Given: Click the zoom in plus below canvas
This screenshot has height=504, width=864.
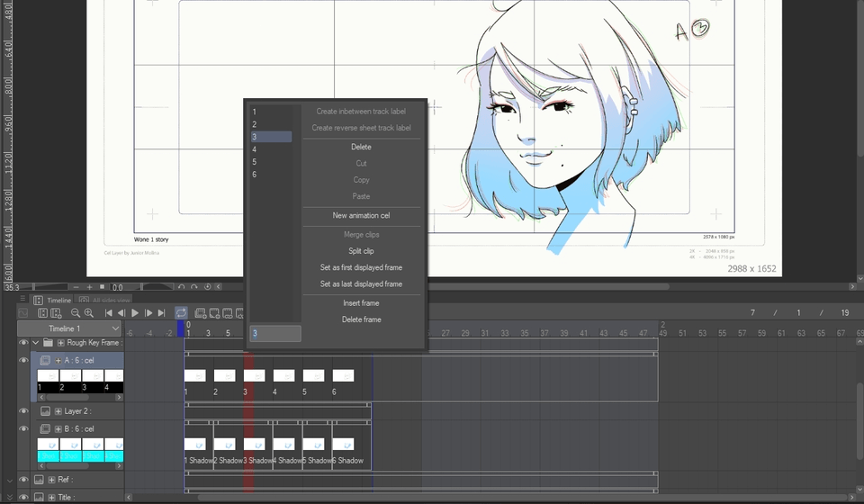Looking at the screenshot, I should coord(89,287).
